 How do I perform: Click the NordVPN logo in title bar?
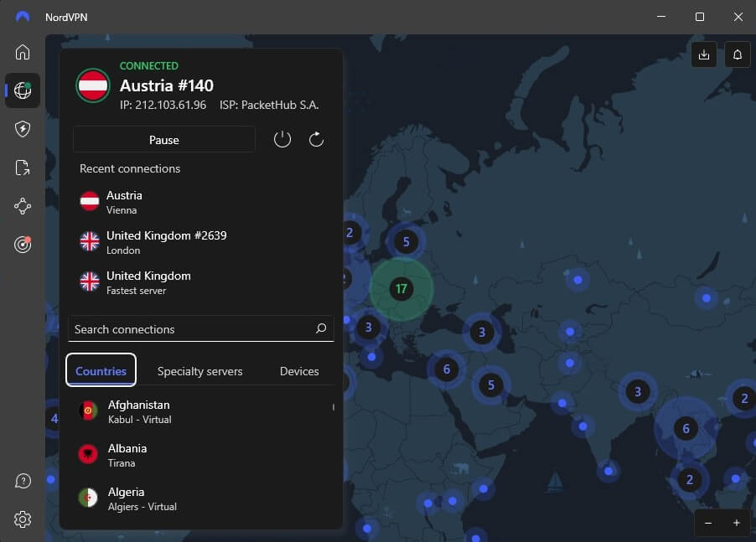(22, 17)
